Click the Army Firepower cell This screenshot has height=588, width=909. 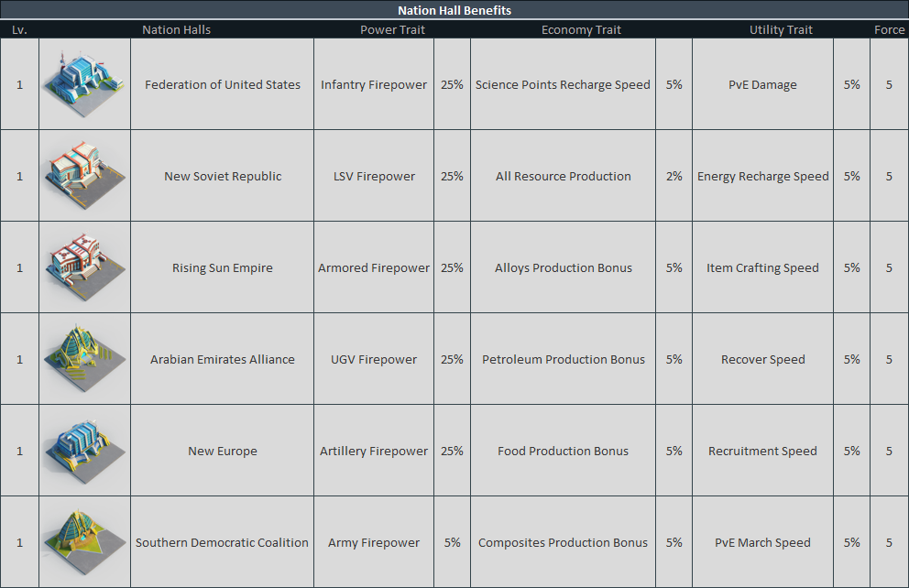tap(374, 542)
